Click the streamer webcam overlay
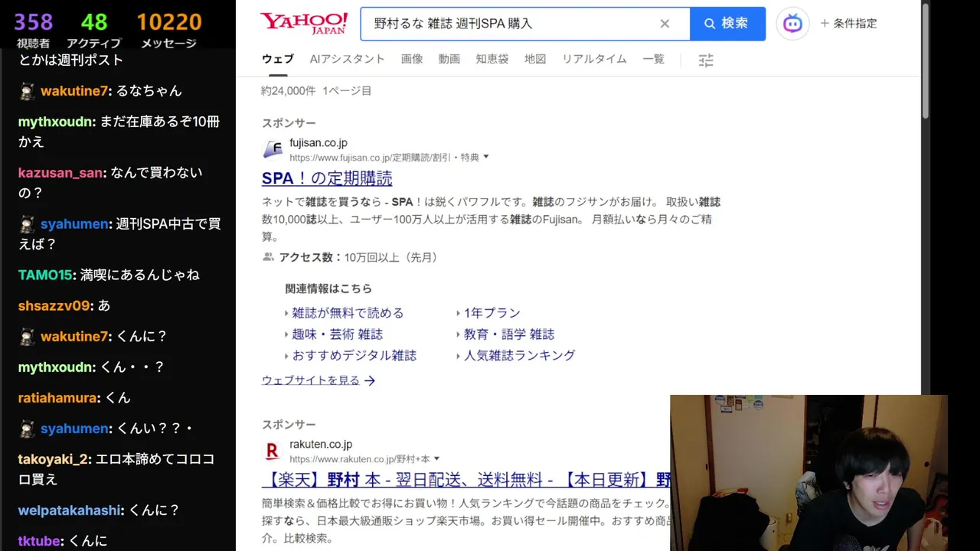This screenshot has height=551, width=980. point(808,473)
